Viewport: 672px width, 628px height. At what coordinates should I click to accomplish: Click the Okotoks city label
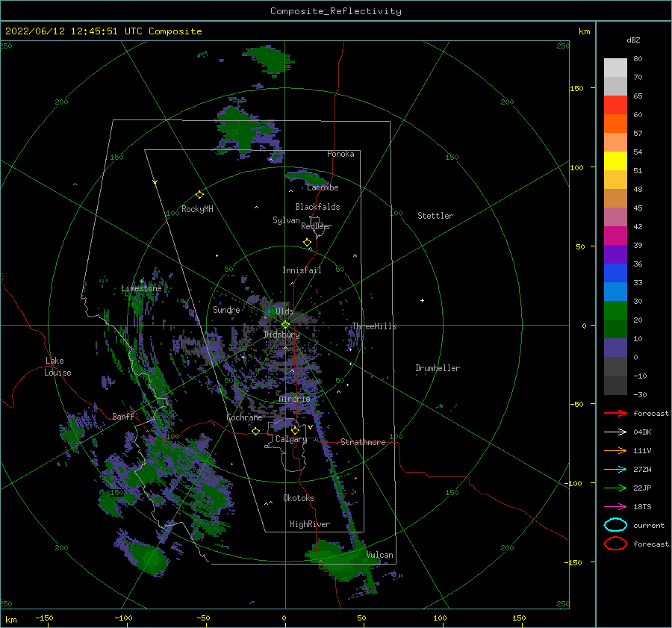tap(299, 498)
